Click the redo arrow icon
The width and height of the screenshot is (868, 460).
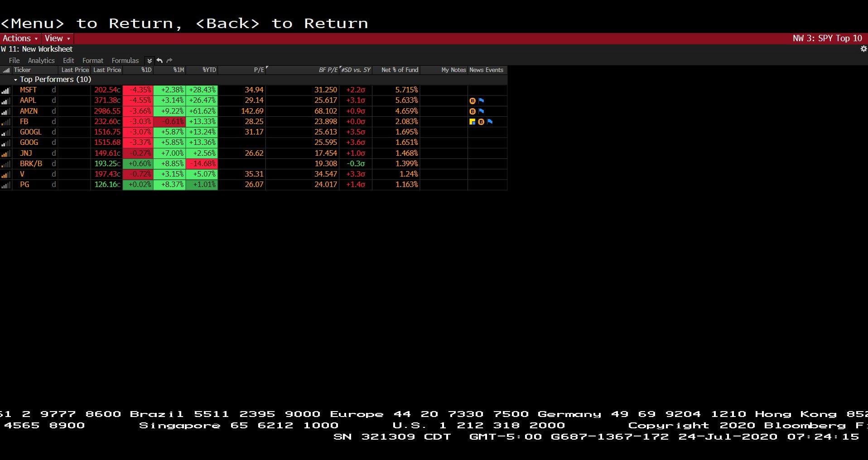169,60
